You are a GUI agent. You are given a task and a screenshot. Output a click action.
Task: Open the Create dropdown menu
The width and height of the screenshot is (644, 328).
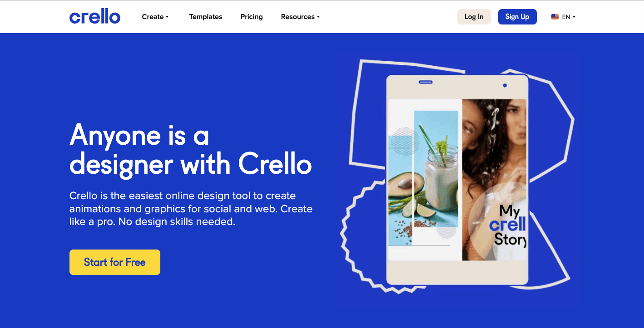(x=155, y=17)
